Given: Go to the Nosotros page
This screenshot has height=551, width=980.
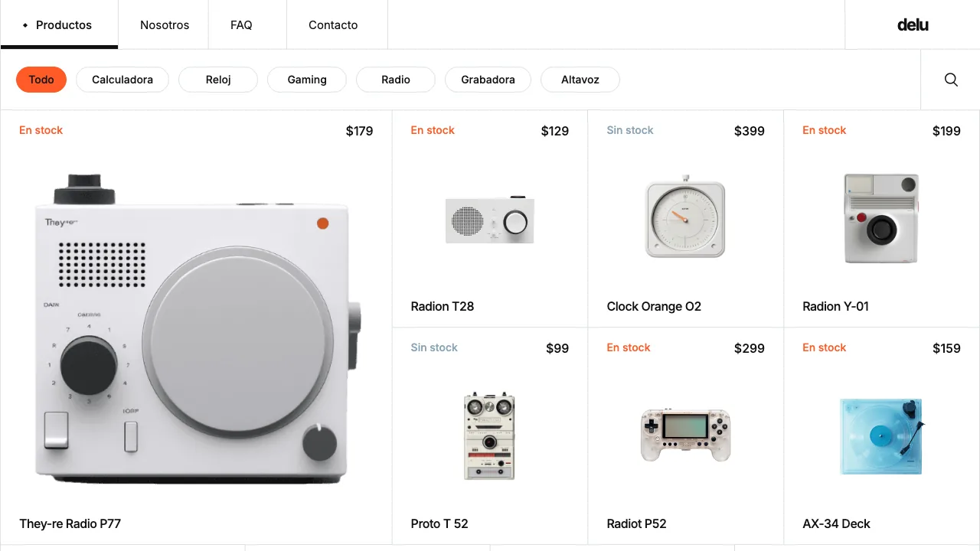Looking at the screenshot, I should point(165,25).
